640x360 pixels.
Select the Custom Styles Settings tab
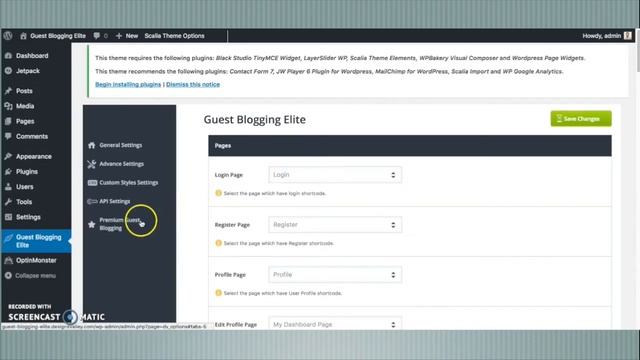(129, 182)
